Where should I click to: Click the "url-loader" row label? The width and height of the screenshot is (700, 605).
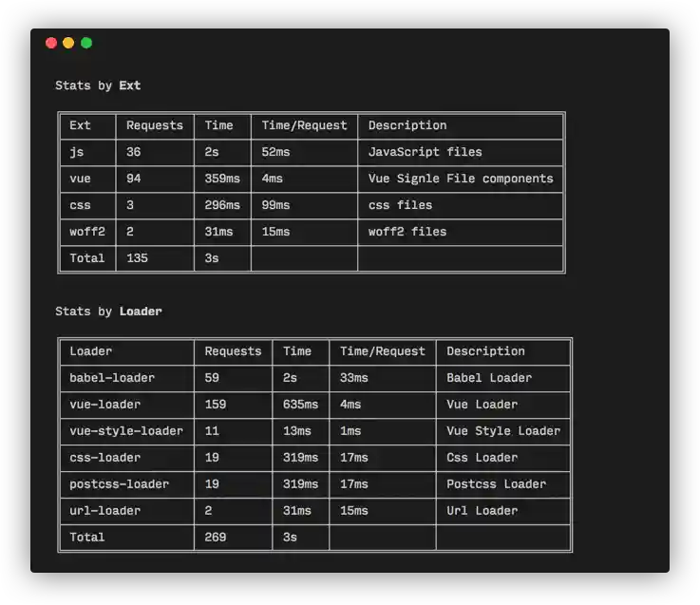105,511
